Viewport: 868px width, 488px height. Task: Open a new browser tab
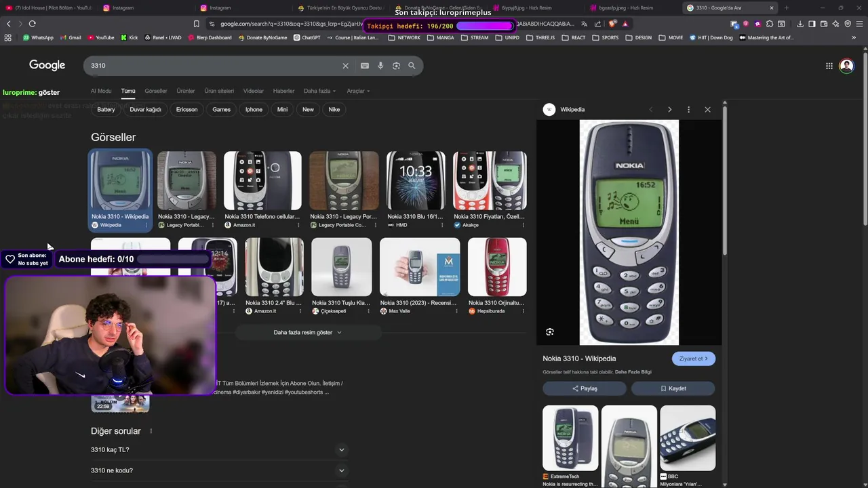coord(787,7)
